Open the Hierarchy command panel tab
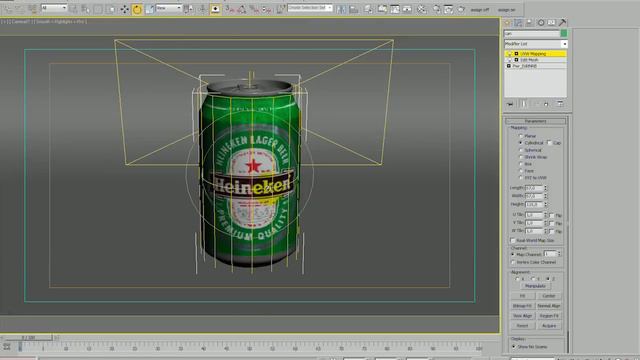The height and width of the screenshot is (360, 640). 529,22
